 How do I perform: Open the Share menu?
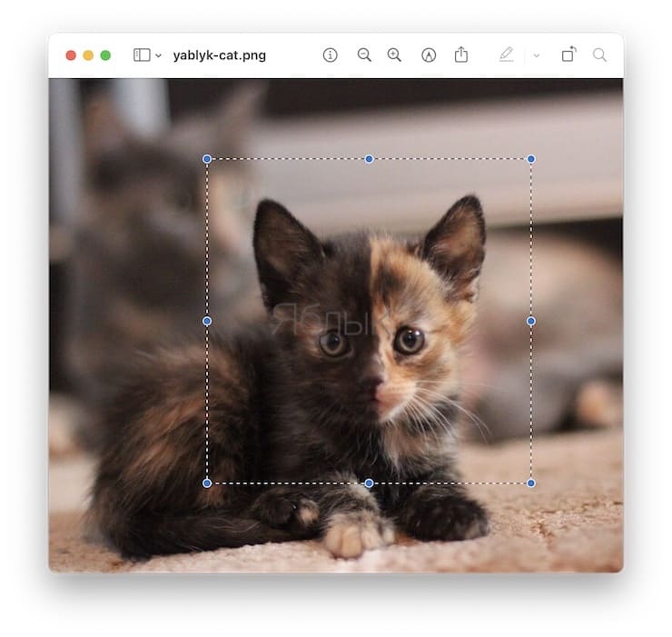point(461,55)
